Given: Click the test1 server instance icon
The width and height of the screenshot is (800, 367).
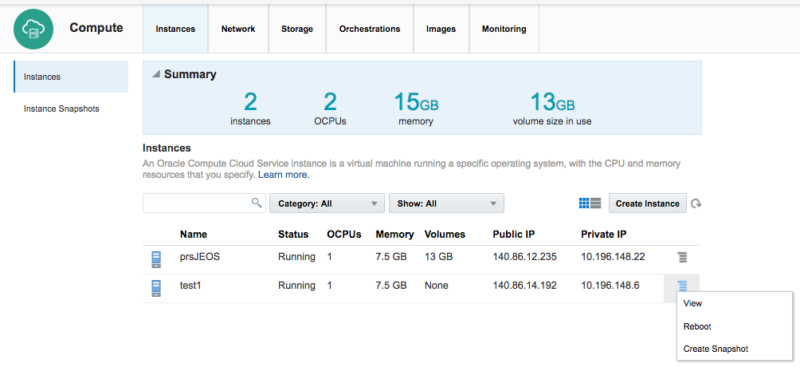Looking at the screenshot, I should (156, 288).
